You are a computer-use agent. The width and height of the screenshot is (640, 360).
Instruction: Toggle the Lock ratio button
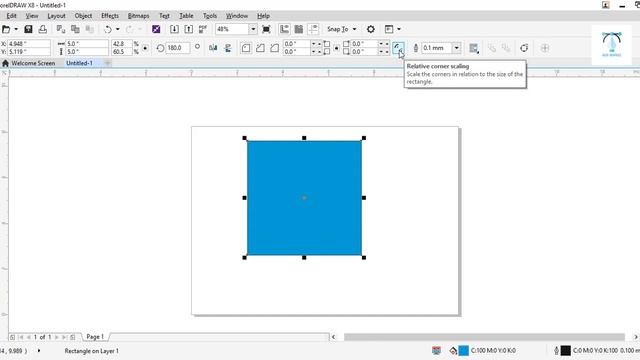145,48
